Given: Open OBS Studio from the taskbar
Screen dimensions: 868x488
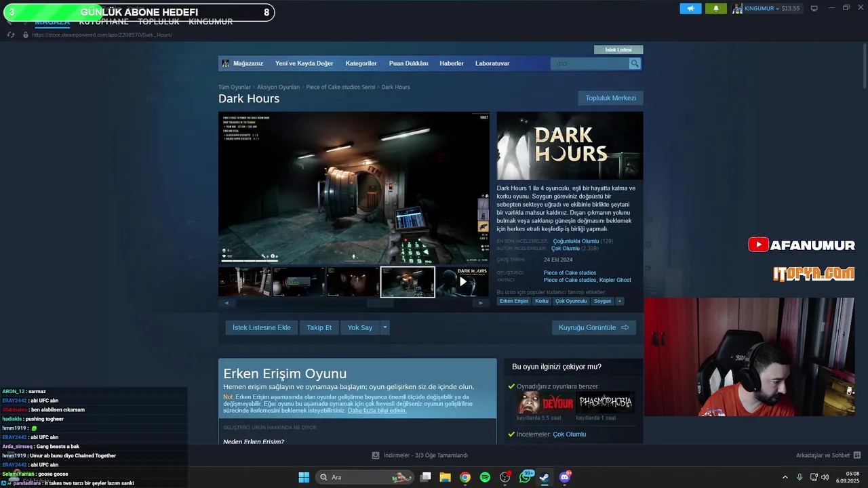Looking at the screenshot, I should point(505,477).
